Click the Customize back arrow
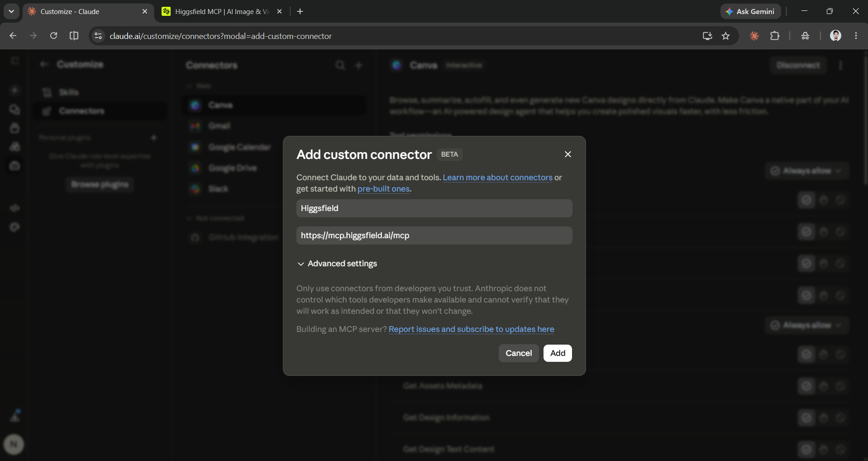Viewport: 868px width, 461px height. [44, 64]
